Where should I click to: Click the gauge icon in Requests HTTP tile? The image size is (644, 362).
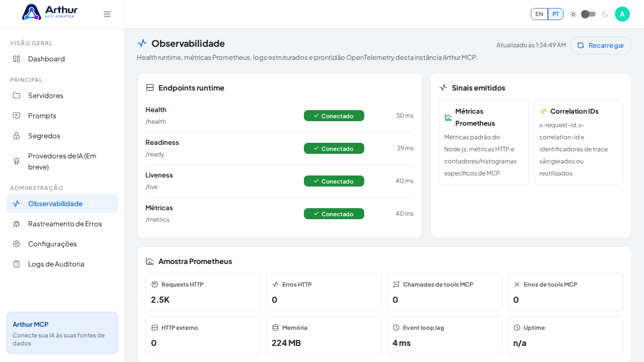(154, 284)
